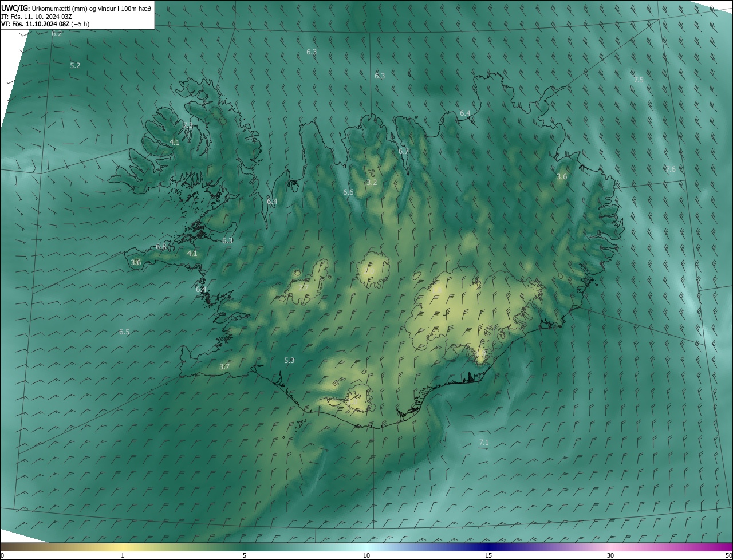
Task: Click the 6.2 precipitable water value
Action: point(57,34)
